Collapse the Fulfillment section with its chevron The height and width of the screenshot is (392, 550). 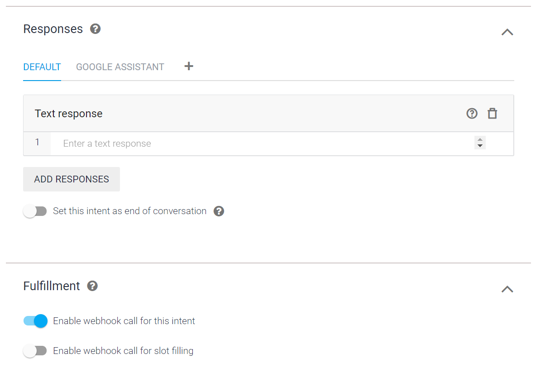[507, 289]
